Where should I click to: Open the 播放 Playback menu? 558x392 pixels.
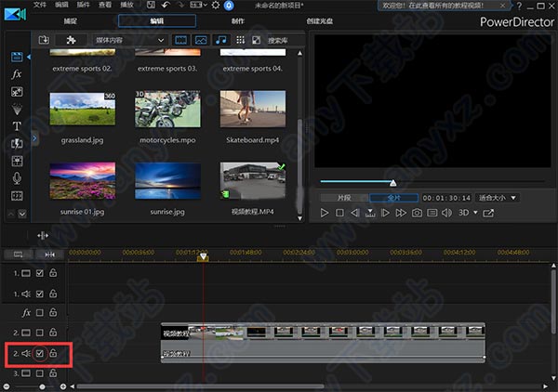[x=126, y=5]
